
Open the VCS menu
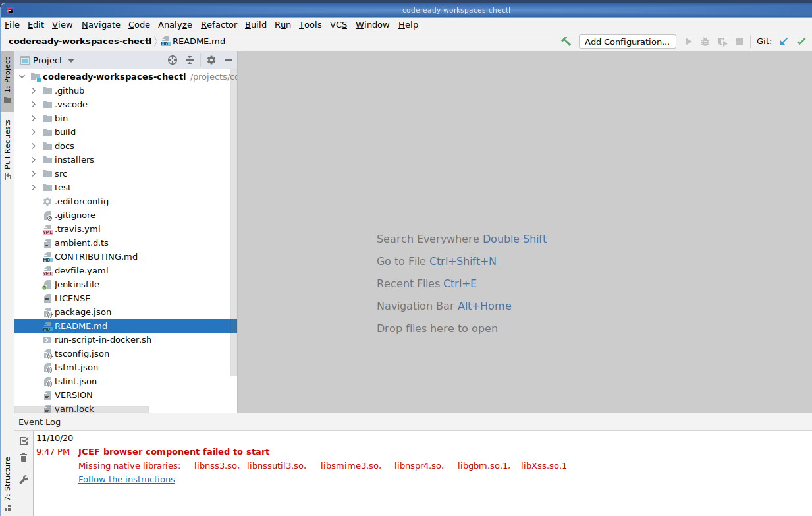pyautogui.click(x=338, y=24)
